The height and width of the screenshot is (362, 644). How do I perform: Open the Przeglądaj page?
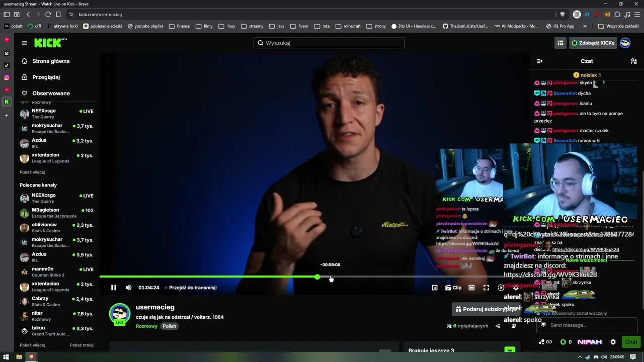[46, 77]
